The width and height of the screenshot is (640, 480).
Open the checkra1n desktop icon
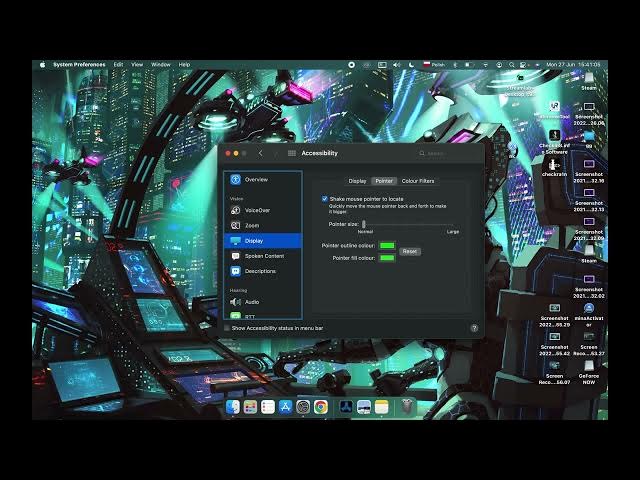pos(554,168)
